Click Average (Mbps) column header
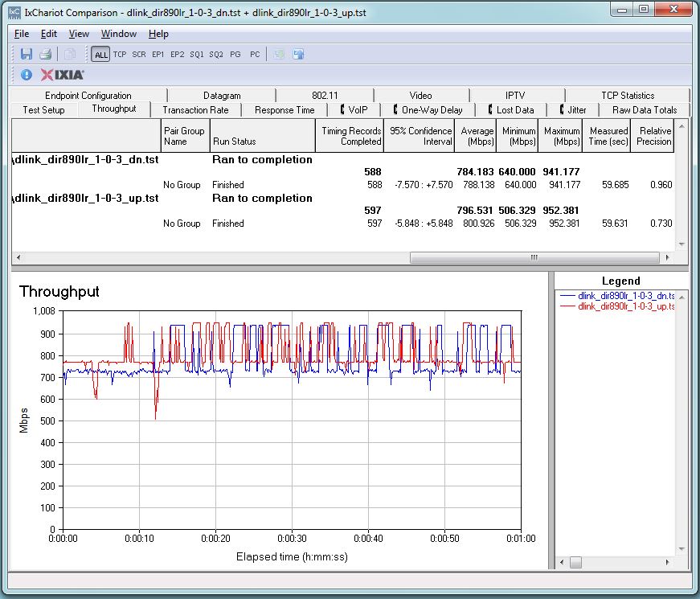This screenshot has width=700, height=599. [476, 136]
